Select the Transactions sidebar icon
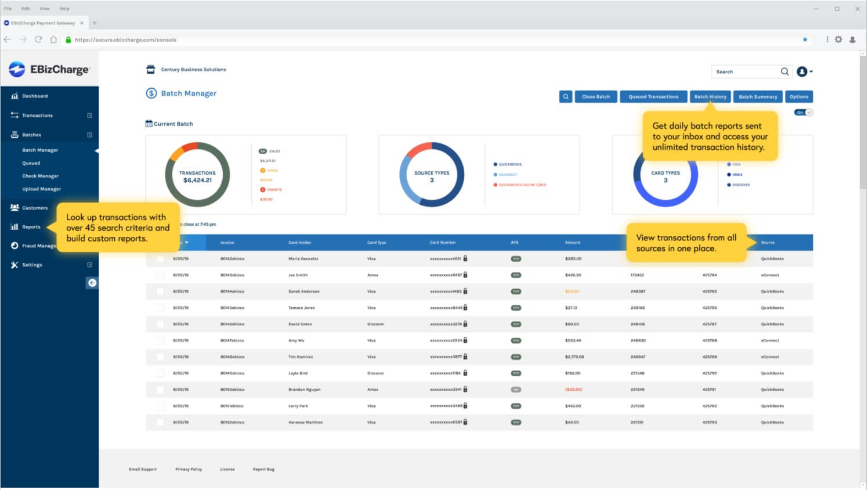Viewport: 868px width, 490px height. tap(13, 115)
